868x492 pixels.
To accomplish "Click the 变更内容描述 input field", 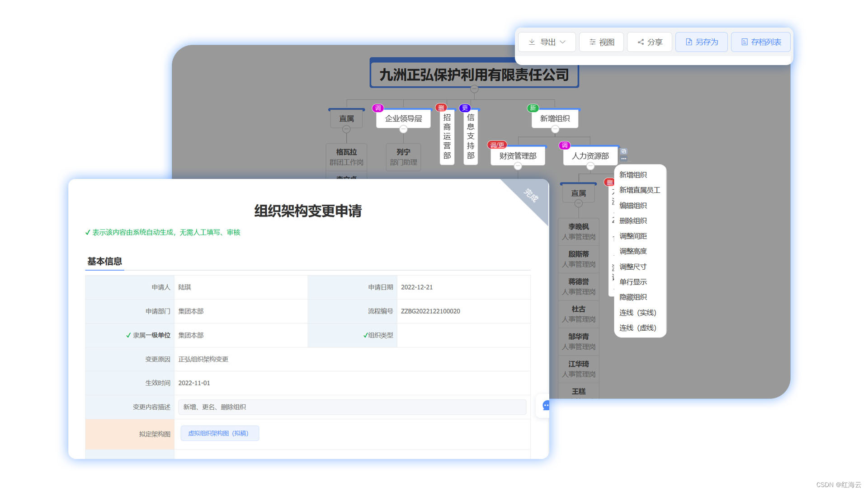I will [352, 407].
